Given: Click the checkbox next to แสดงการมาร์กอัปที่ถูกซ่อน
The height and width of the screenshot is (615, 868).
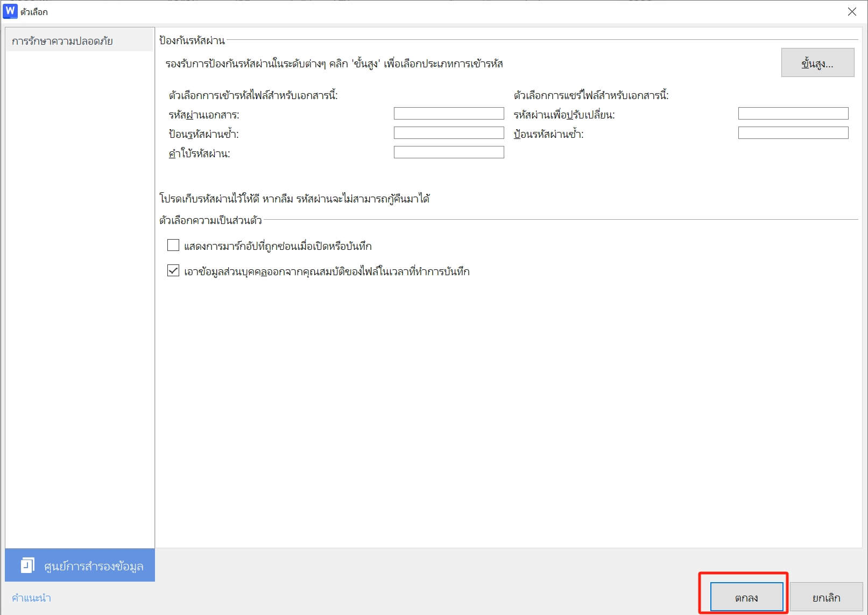Looking at the screenshot, I should pyautogui.click(x=173, y=245).
